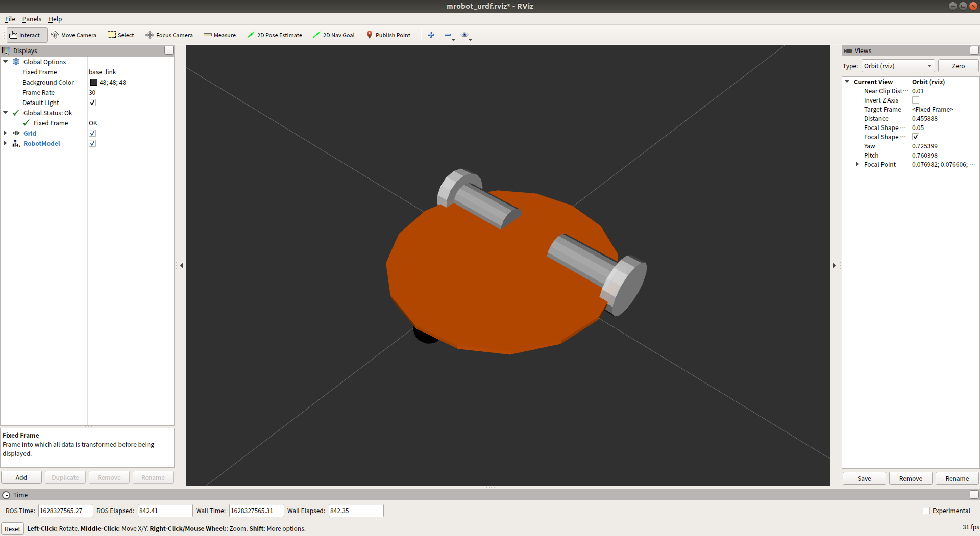Disable the Grid display checkbox
Image resolution: width=980 pixels, height=536 pixels.
92,133
